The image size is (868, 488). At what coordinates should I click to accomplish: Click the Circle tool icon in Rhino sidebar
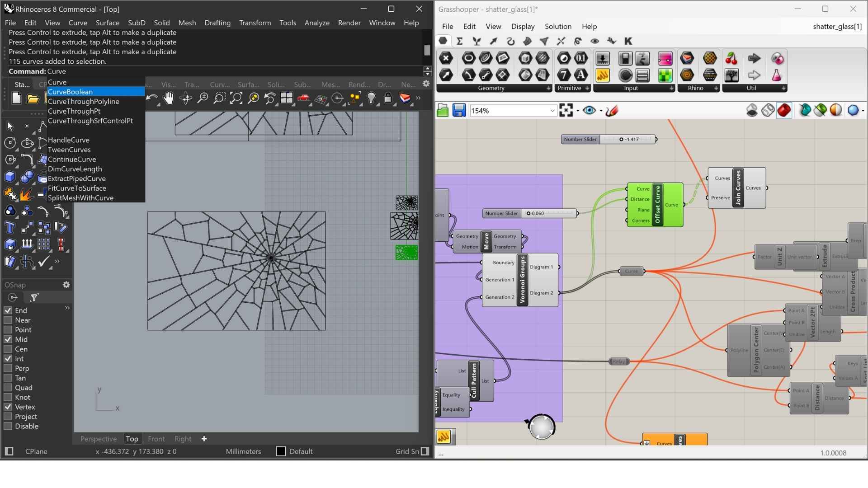[10, 143]
